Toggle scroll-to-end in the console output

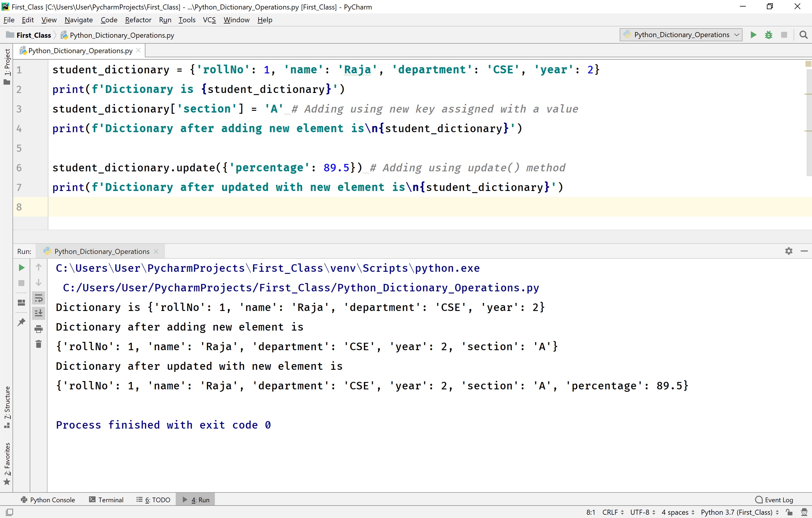coord(39,313)
